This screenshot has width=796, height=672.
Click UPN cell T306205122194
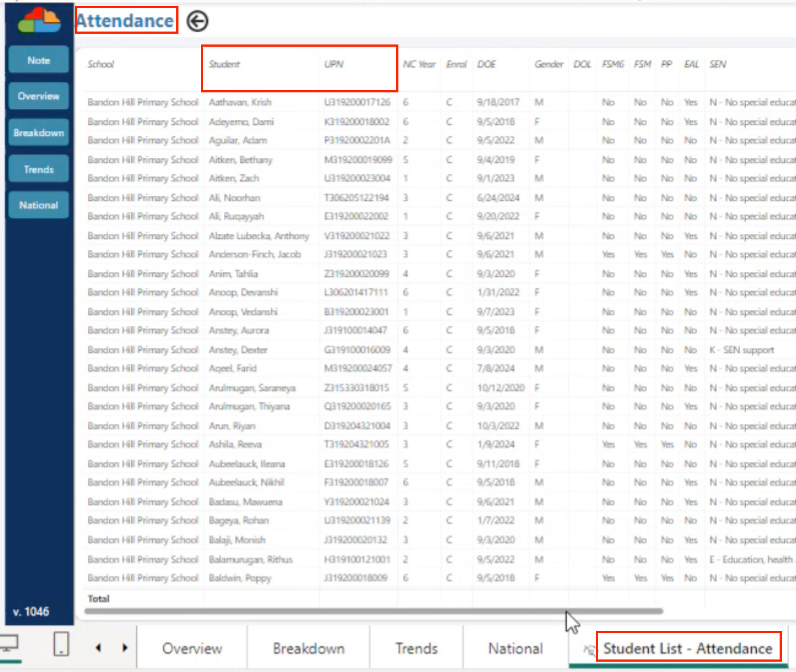coord(357,198)
